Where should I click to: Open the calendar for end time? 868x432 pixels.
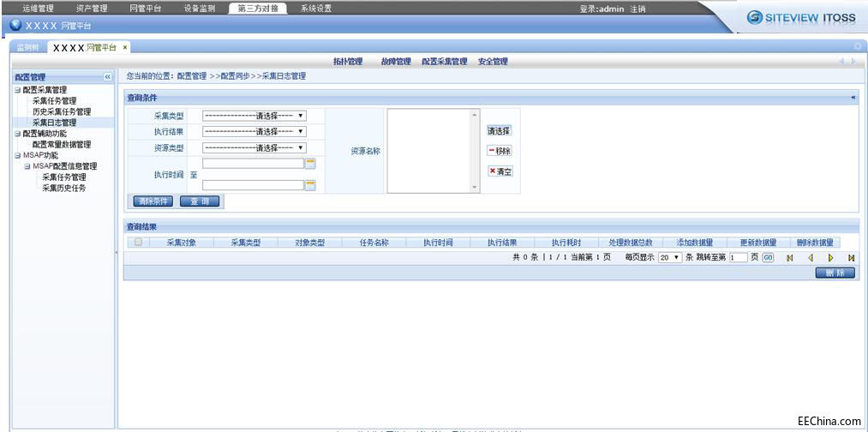[310, 185]
